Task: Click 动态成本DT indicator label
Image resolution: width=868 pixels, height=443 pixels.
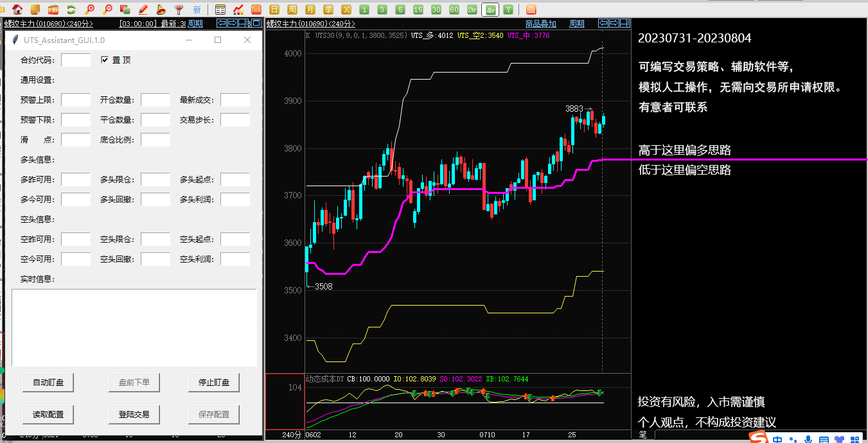Action: tap(324, 379)
